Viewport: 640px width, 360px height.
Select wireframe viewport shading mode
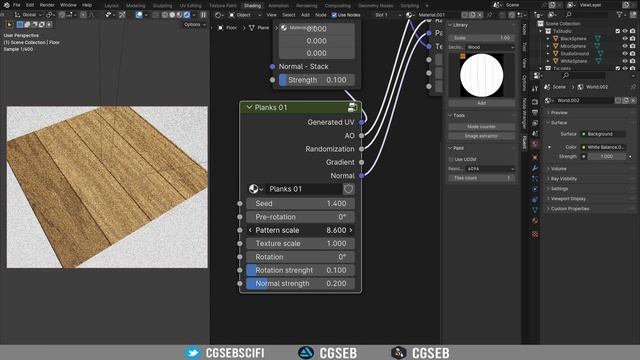tap(164, 15)
